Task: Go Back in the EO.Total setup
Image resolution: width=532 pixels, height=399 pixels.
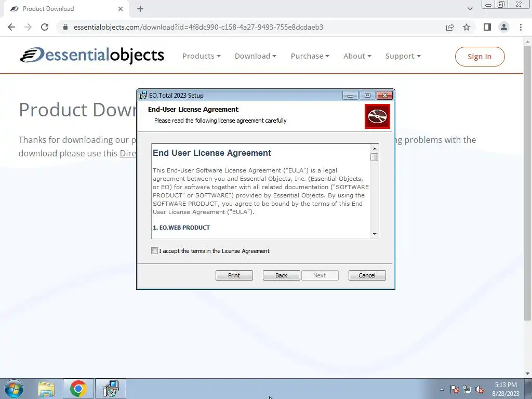Action: (x=281, y=275)
